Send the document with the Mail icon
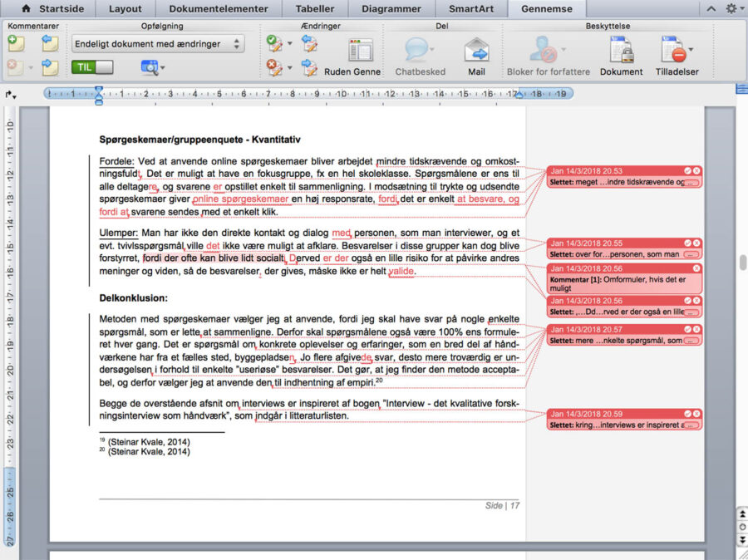The width and height of the screenshot is (748, 560). (476, 50)
